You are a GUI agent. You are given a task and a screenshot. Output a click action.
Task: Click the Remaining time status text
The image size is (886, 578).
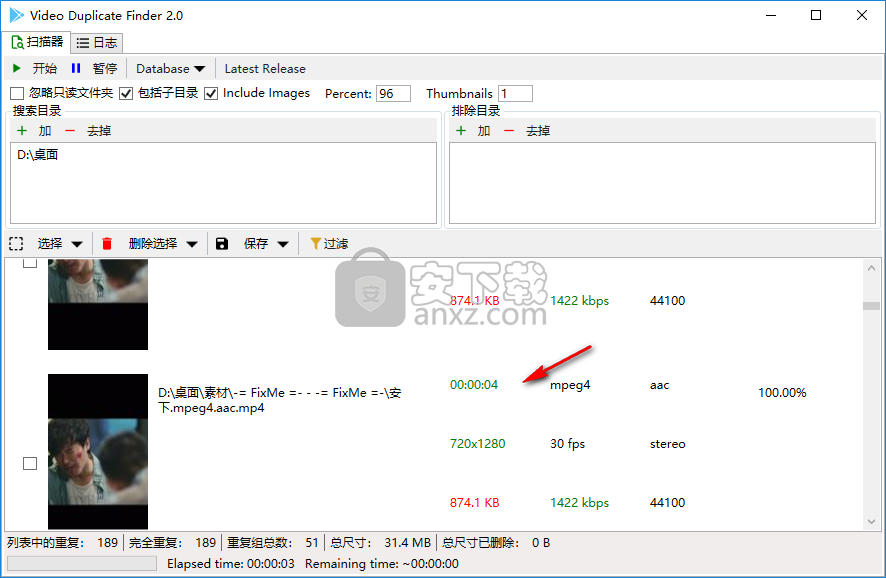click(382, 563)
